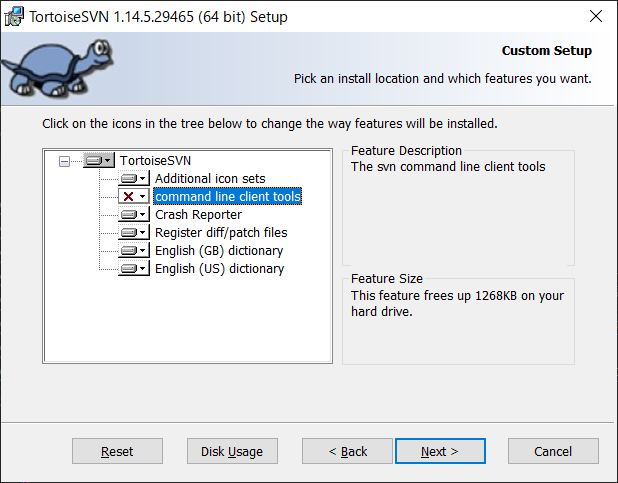Open dropdown arrow beside Crash Reporter
Viewport: 618px width, 483px height.
click(143, 214)
